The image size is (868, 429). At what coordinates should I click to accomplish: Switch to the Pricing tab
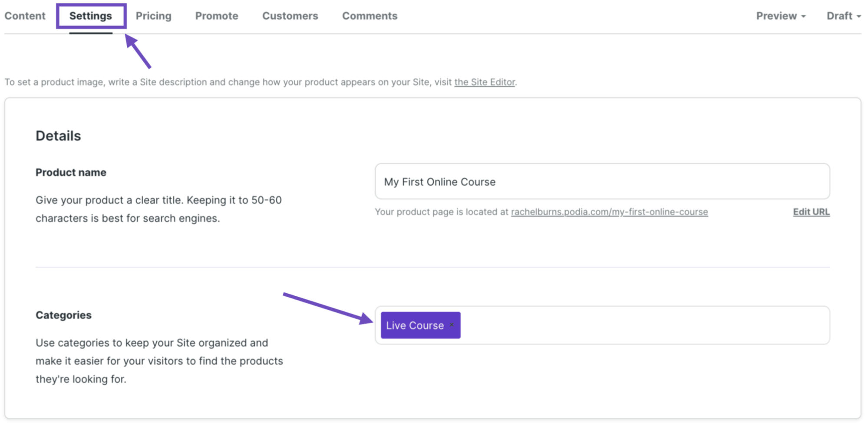153,16
